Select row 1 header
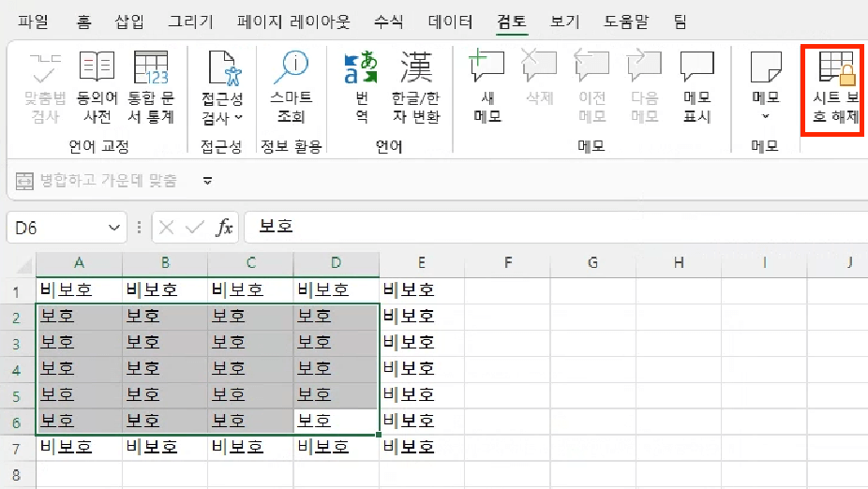The width and height of the screenshot is (868, 489). pyautogui.click(x=17, y=291)
